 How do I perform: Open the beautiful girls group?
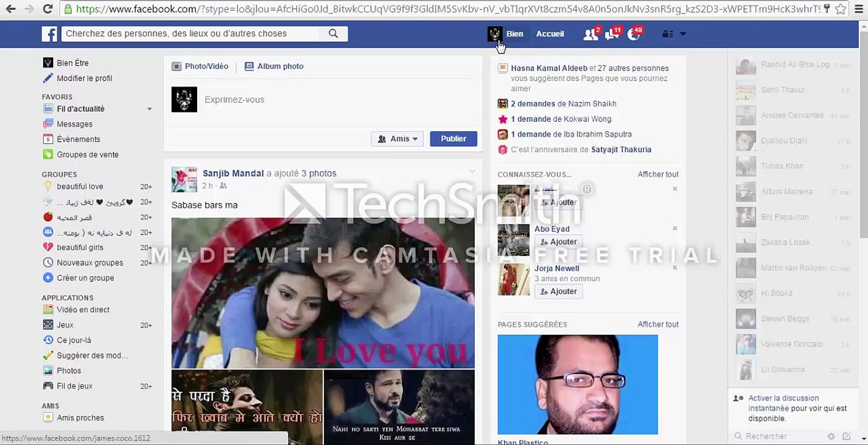tap(80, 247)
